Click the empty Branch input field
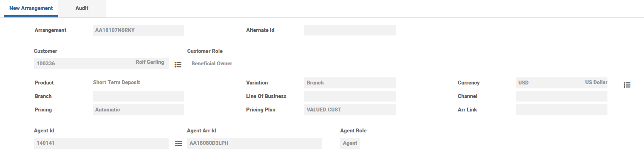The height and width of the screenshot is (153, 644). [x=138, y=96]
